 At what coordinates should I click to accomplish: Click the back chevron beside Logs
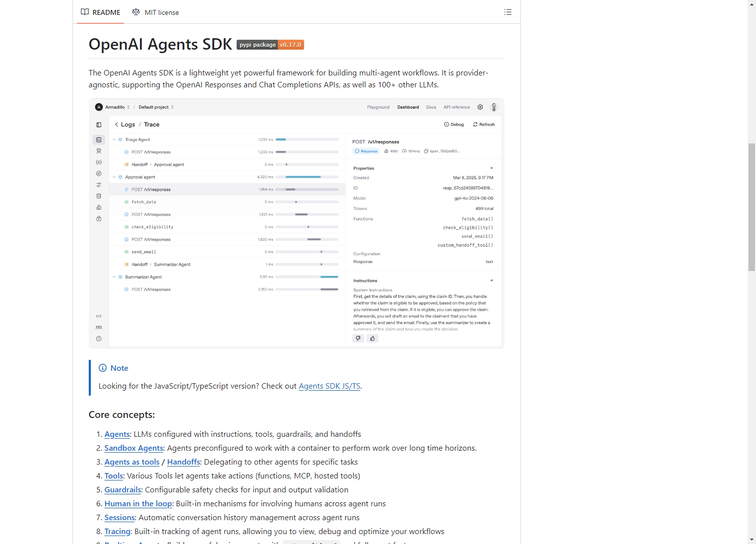click(117, 125)
